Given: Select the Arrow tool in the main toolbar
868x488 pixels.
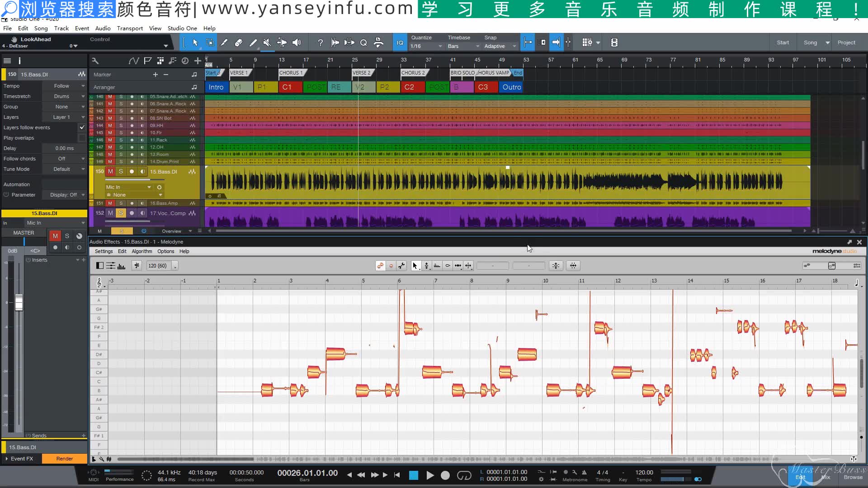Looking at the screenshot, I should (195, 42).
